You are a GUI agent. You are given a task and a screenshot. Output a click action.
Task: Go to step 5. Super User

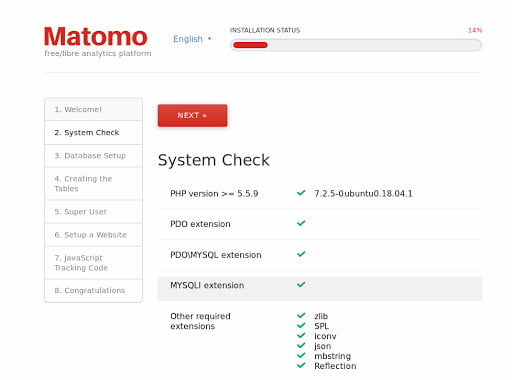pyautogui.click(x=93, y=212)
